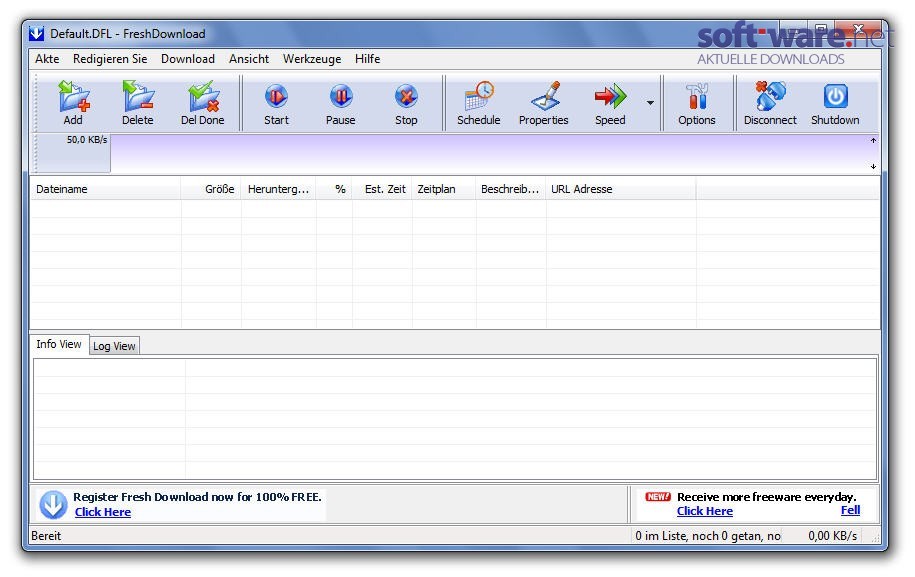The height and width of the screenshot is (577, 915).
Task: Open the Download menu
Action: click(188, 59)
